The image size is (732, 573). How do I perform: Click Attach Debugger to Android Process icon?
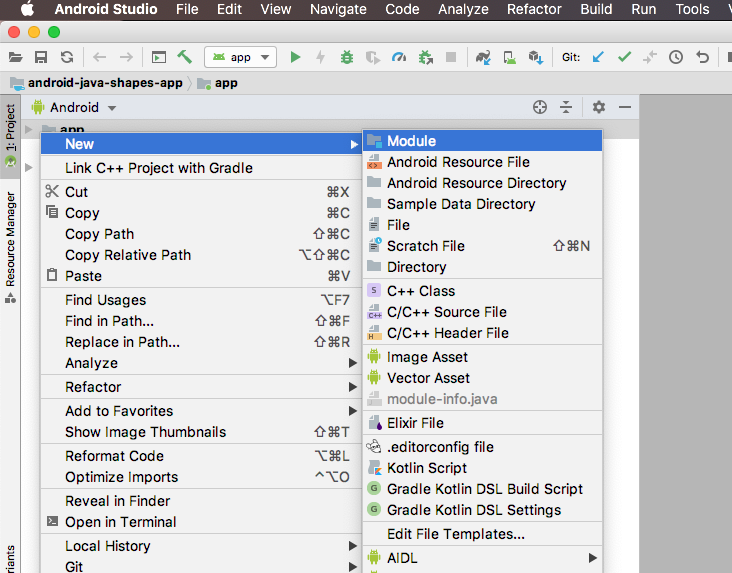pos(425,57)
